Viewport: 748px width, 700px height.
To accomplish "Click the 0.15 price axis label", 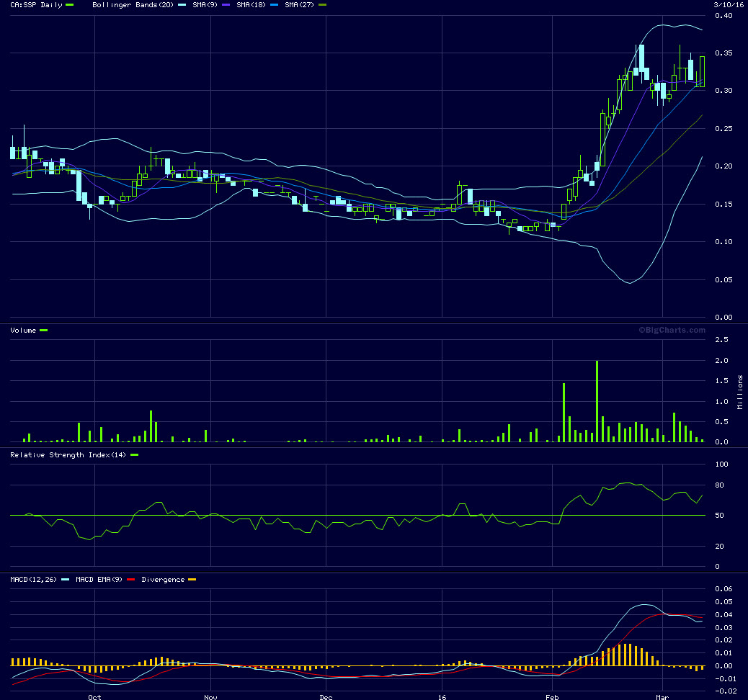I will [x=723, y=204].
